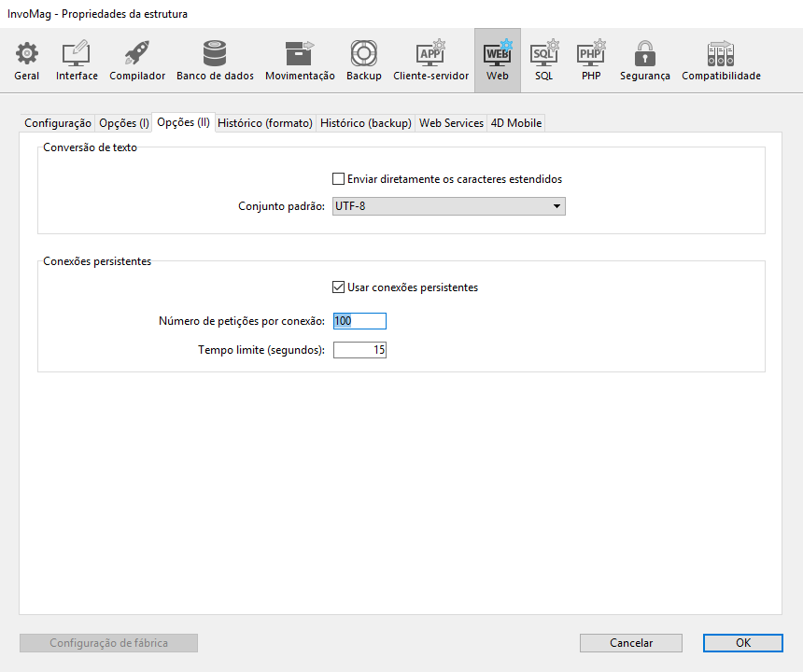803x672 pixels.
Task: Open the Web Services tab
Action: (x=451, y=123)
